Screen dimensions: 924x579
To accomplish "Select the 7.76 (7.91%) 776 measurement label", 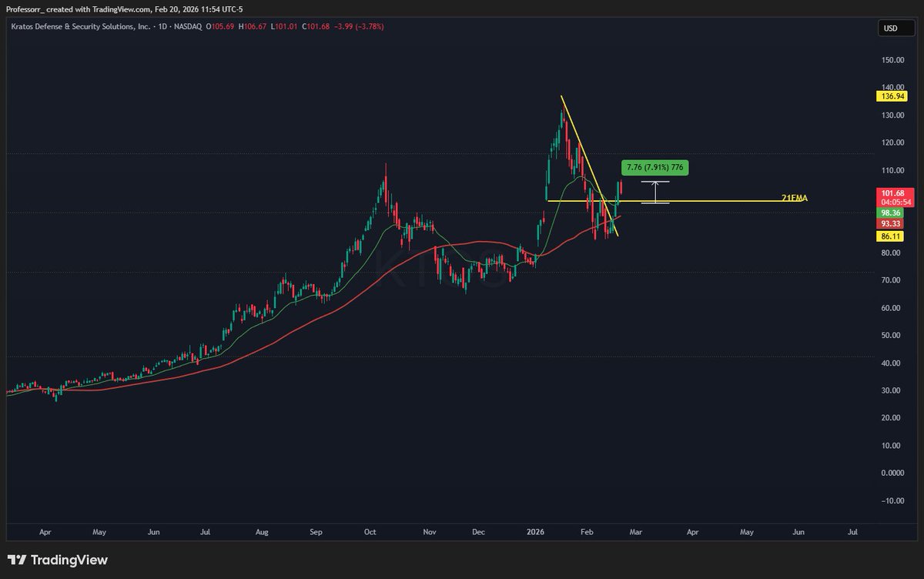I will (654, 167).
